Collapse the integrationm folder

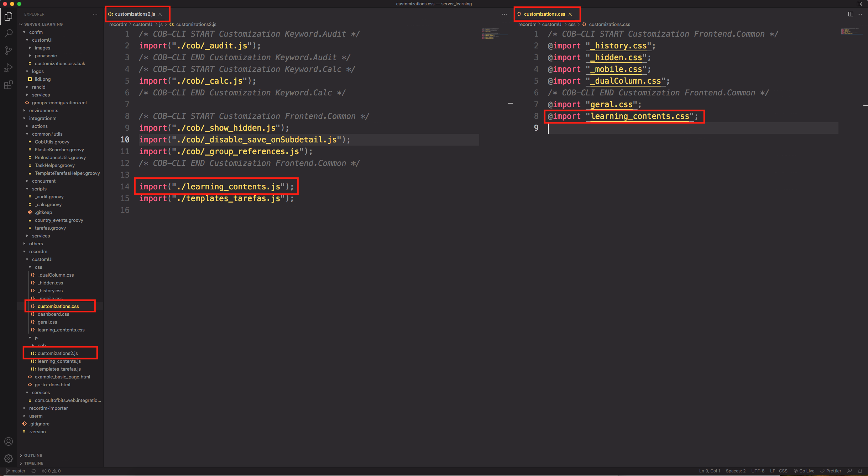coord(42,118)
